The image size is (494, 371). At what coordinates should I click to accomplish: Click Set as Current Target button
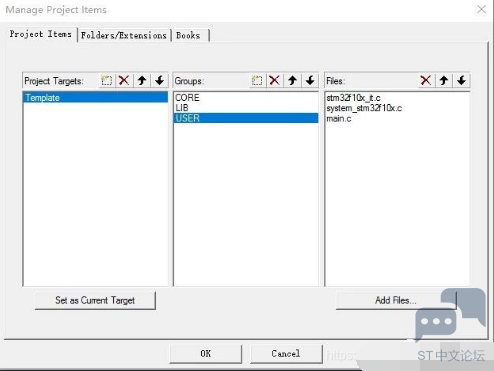pos(95,300)
